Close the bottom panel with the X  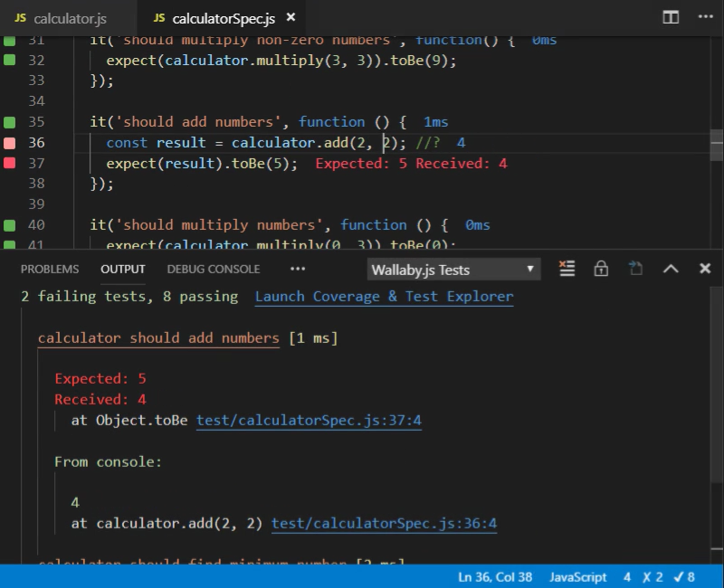(705, 269)
